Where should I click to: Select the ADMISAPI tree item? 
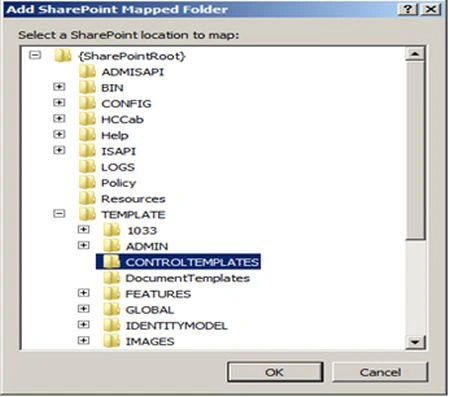tap(133, 72)
